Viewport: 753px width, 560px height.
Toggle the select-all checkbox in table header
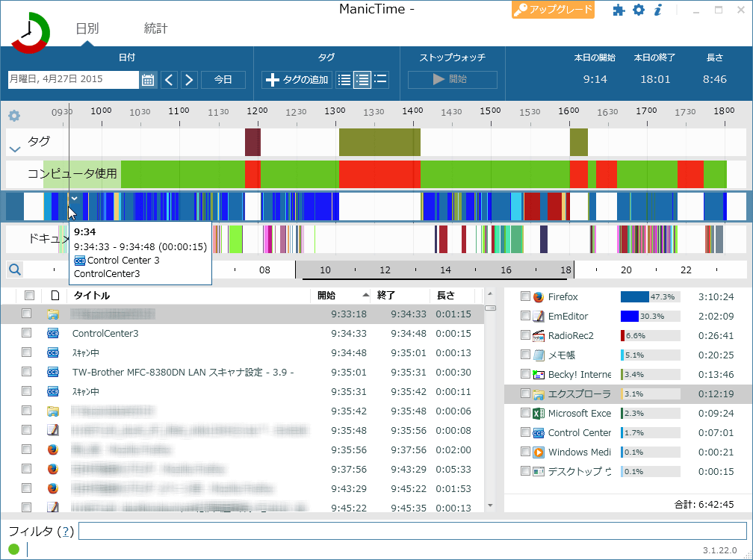29,296
